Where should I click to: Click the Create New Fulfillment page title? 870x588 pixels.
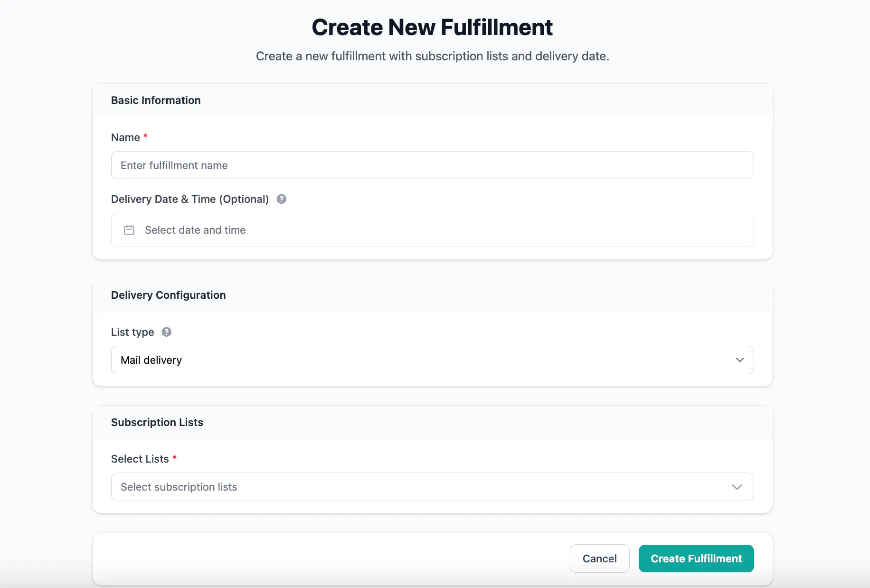point(432,27)
